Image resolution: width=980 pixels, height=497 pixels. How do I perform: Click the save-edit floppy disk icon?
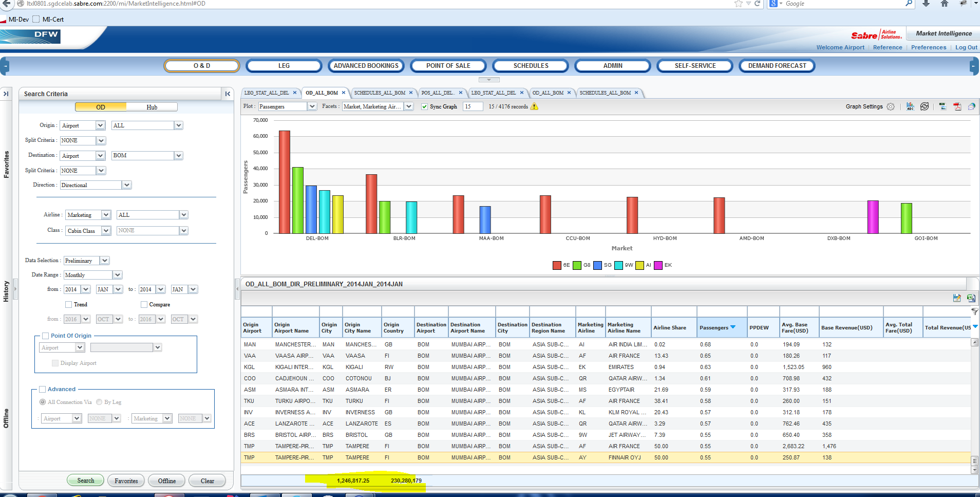point(957,298)
